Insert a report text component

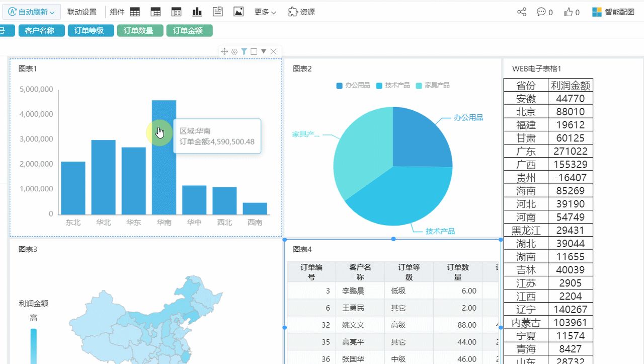coord(217,11)
